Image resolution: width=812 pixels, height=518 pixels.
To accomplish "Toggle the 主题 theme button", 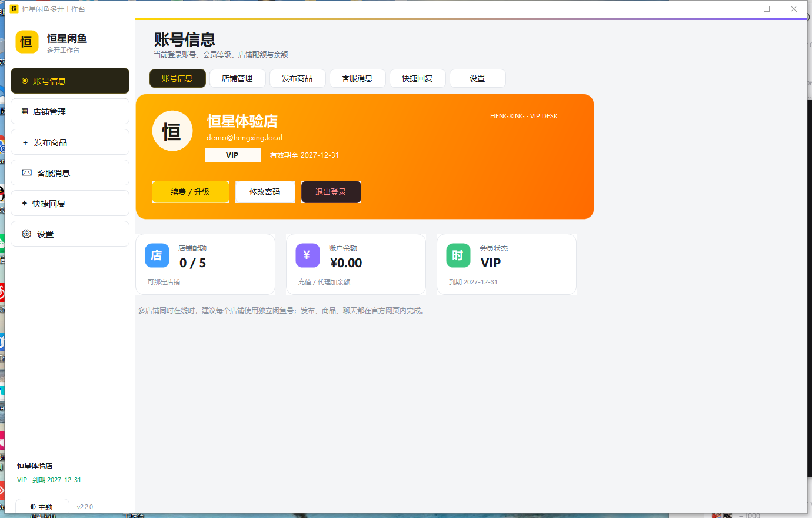I will pos(42,507).
